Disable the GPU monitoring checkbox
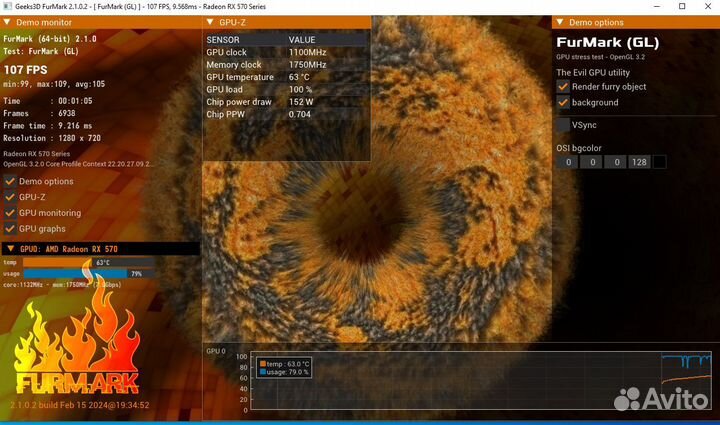 coord(10,213)
